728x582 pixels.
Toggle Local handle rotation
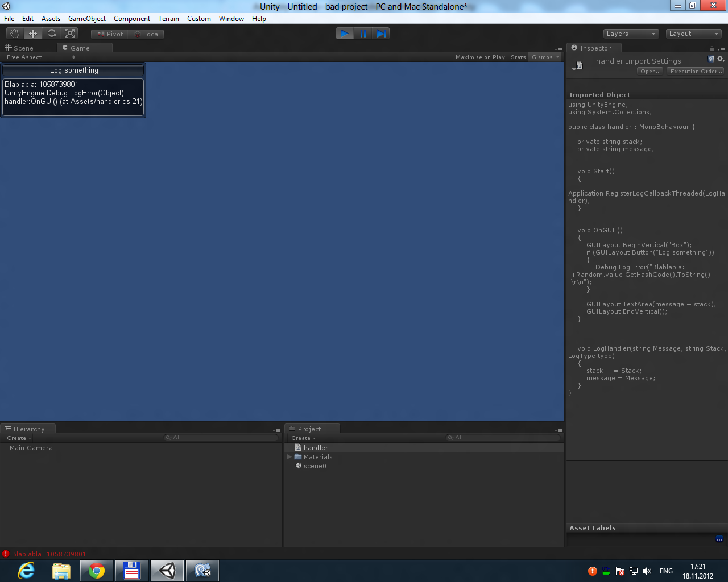click(x=146, y=34)
